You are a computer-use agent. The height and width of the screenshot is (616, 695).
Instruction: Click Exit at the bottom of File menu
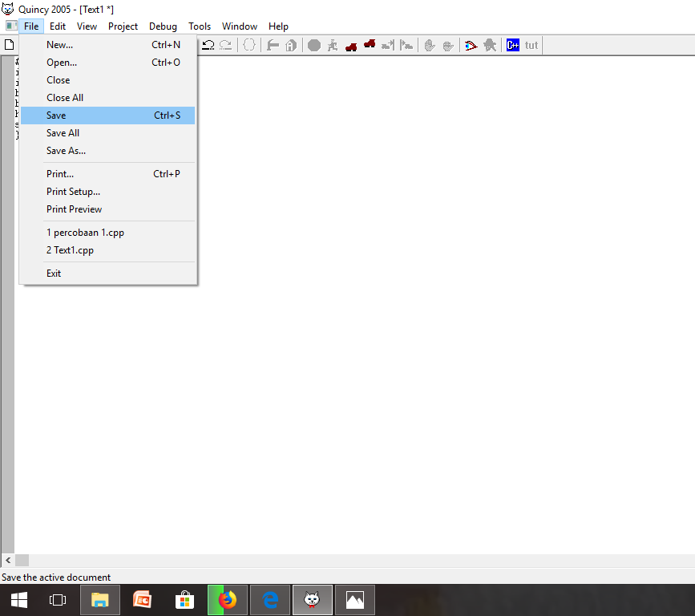pyautogui.click(x=53, y=273)
